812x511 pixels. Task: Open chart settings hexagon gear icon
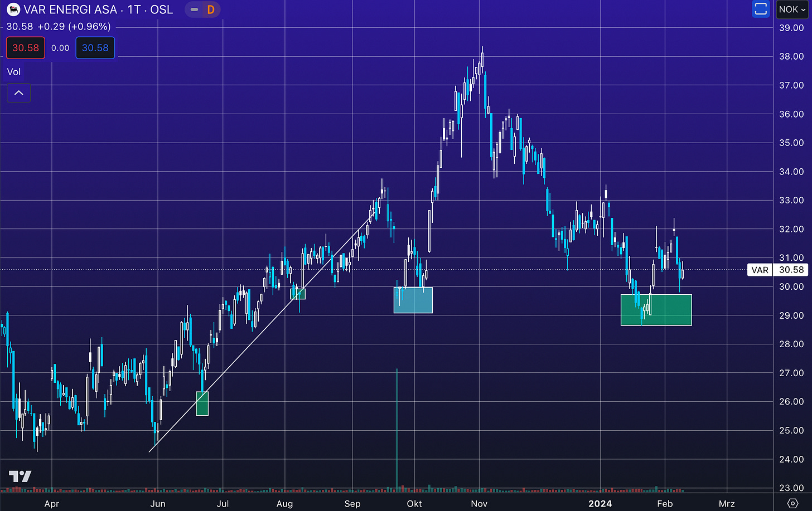coord(792,504)
